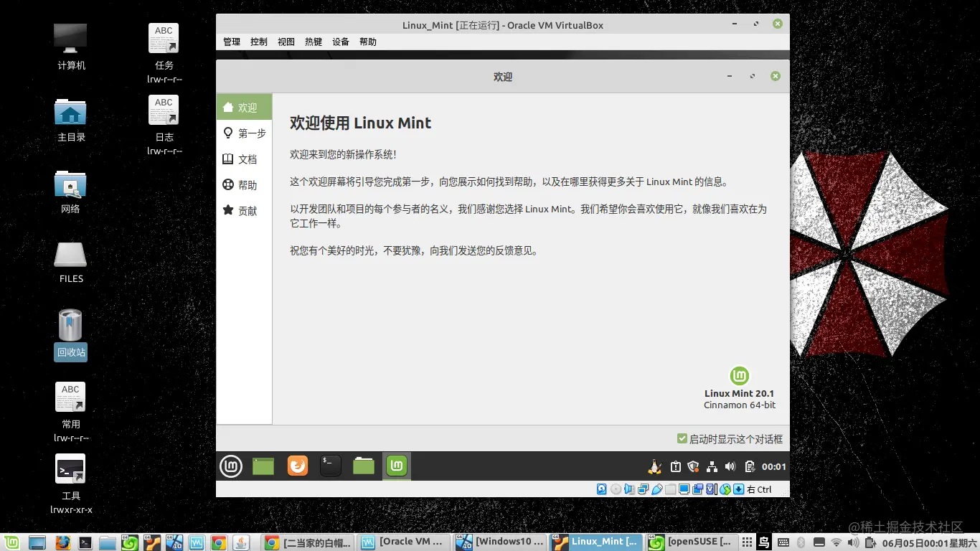Launch Java icon in host taskbar
The width and height of the screenshot is (980, 551).
(241, 542)
